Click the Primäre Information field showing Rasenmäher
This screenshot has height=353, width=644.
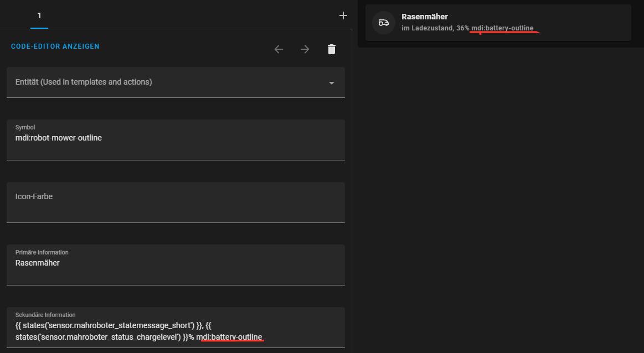click(x=176, y=262)
